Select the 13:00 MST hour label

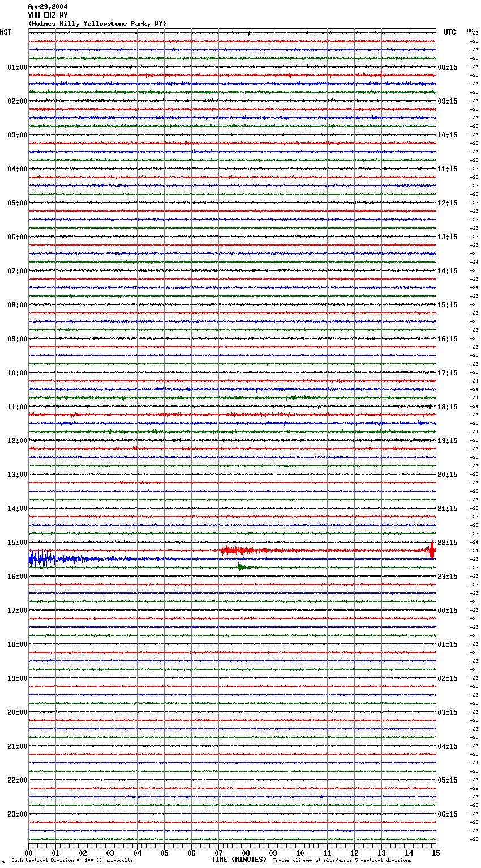(18, 475)
